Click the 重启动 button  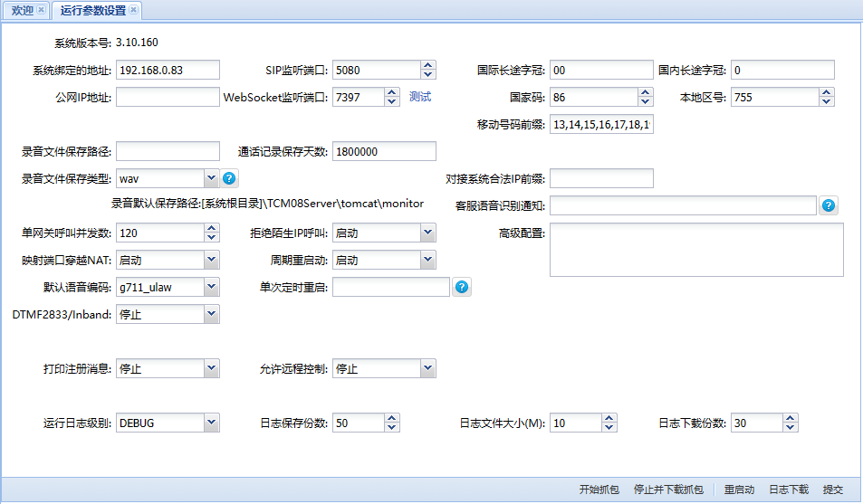tap(739, 490)
